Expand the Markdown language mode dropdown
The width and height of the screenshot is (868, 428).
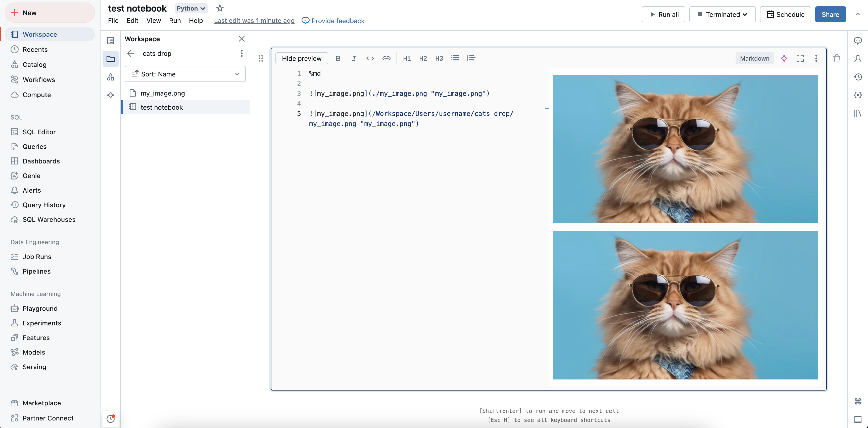[x=754, y=58]
